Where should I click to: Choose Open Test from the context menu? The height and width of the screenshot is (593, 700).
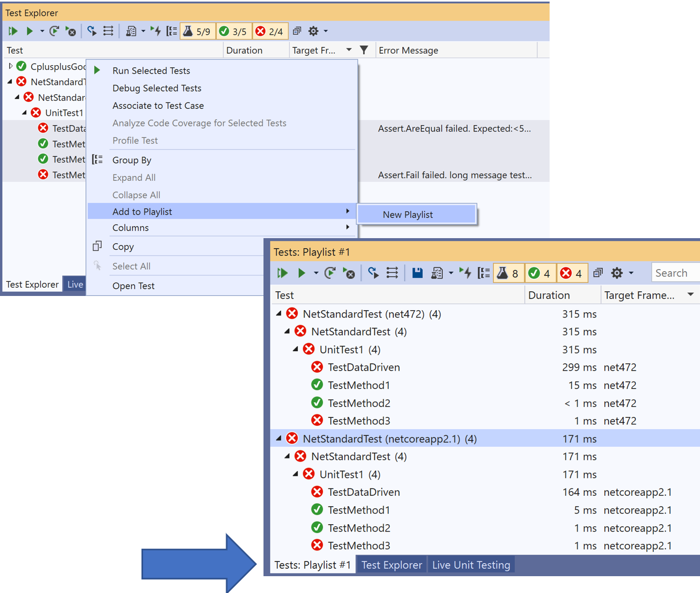[133, 285]
